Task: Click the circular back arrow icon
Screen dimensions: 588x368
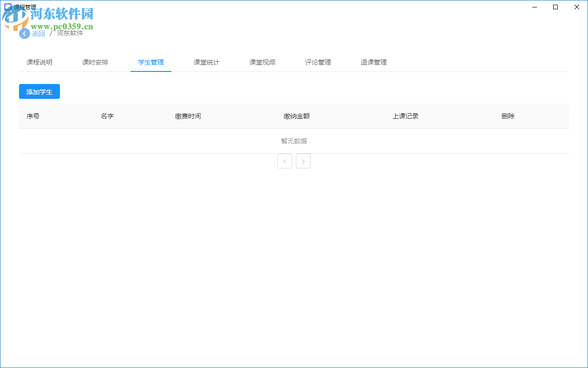Action: [24, 33]
